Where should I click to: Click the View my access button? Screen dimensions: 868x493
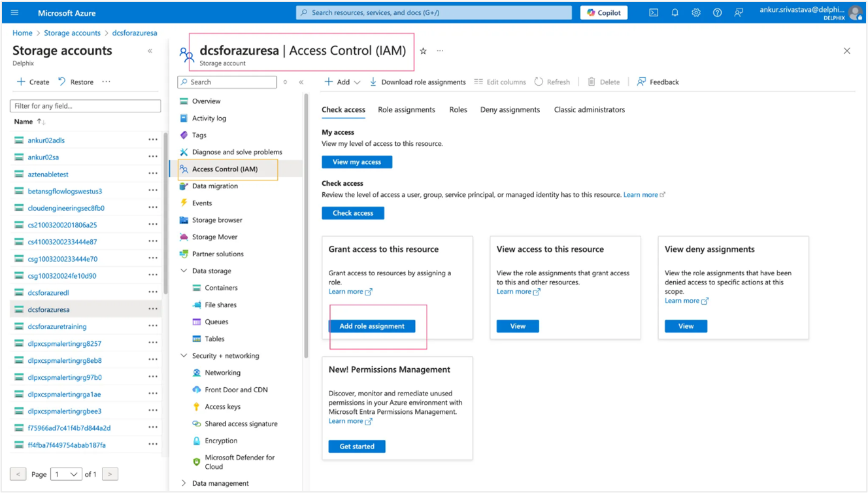pos(357,162)
